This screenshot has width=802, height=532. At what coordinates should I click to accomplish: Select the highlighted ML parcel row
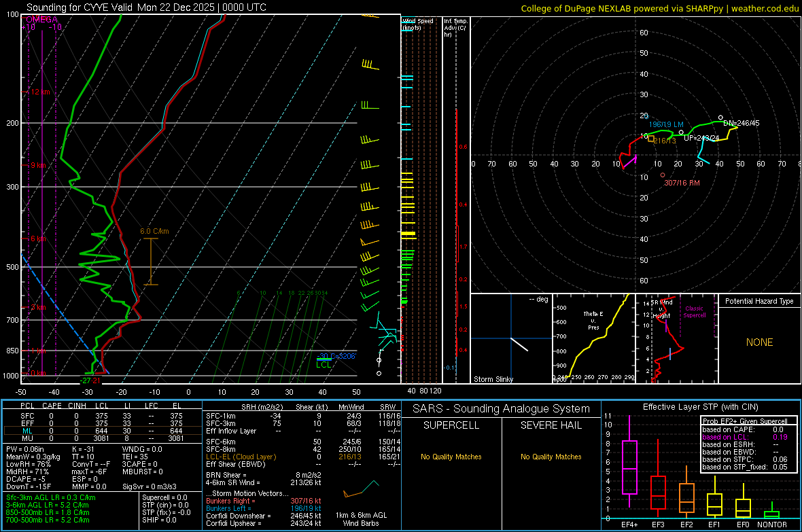(x=102, y=431)
